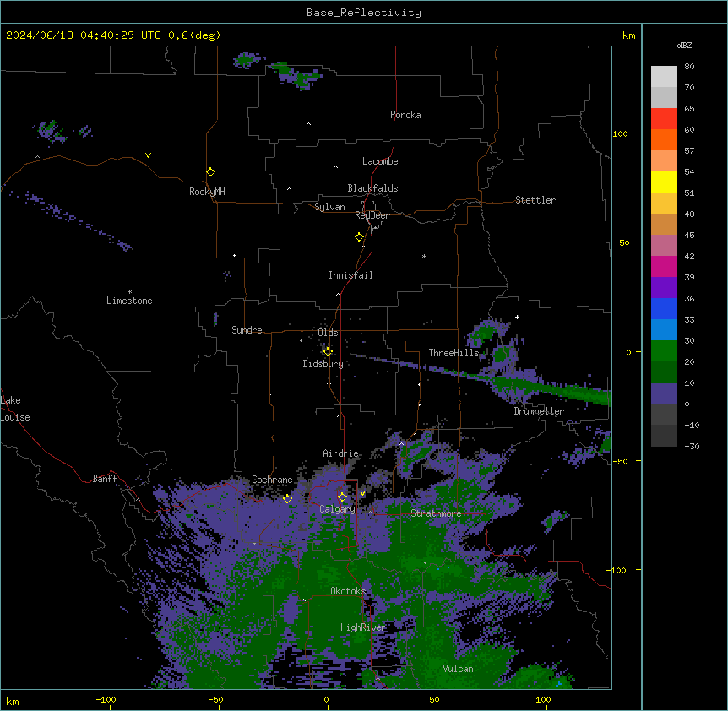Select the 65 dBZ red swatch
This screenshot has width=728, height=711.
pos(664,118)
